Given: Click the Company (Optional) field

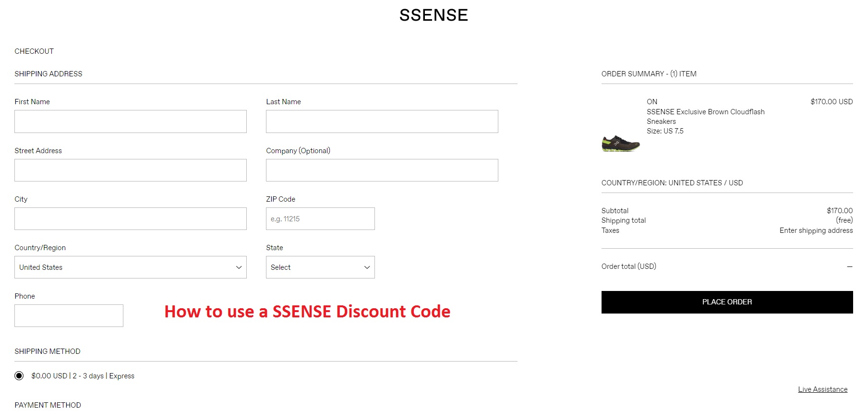Looking at the screenshot, I should [x=382, y=170].
